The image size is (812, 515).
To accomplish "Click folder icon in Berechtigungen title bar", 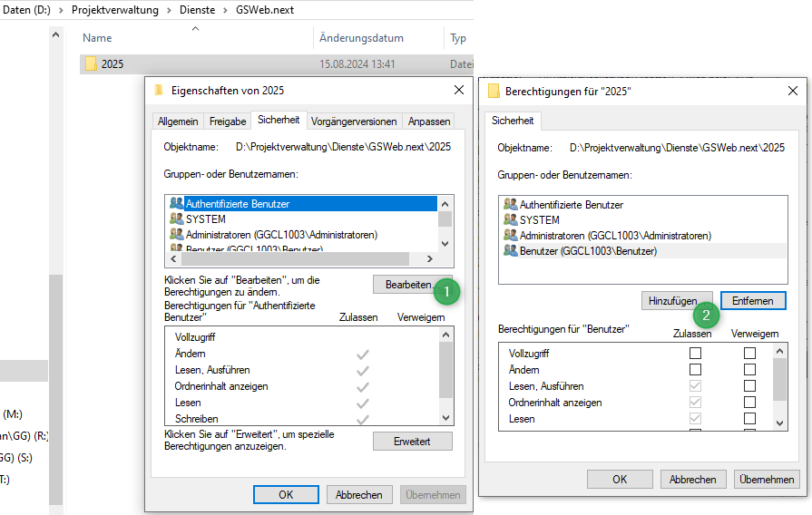I will (494, 91).
